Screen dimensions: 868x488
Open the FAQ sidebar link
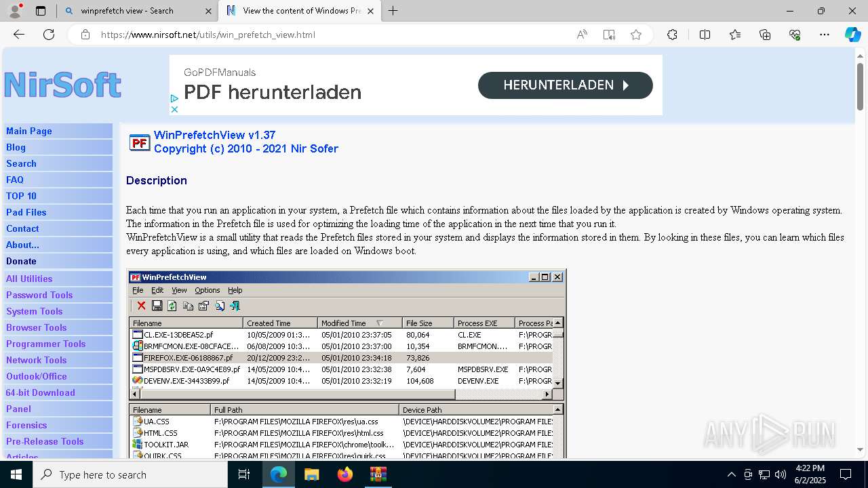(x=15, y=180)
